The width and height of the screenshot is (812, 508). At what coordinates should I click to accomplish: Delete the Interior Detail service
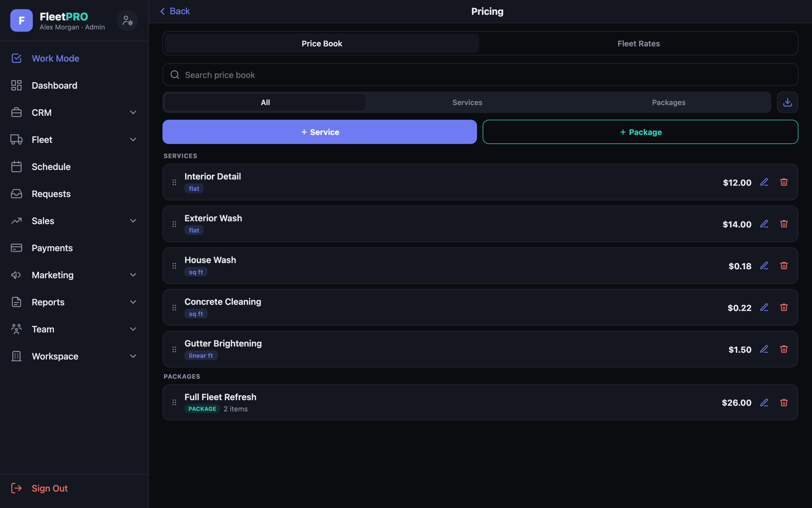click(x=784, y=182)
